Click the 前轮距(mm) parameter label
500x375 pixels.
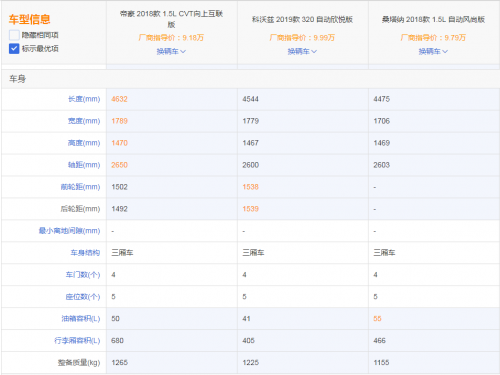coord(80,187)
